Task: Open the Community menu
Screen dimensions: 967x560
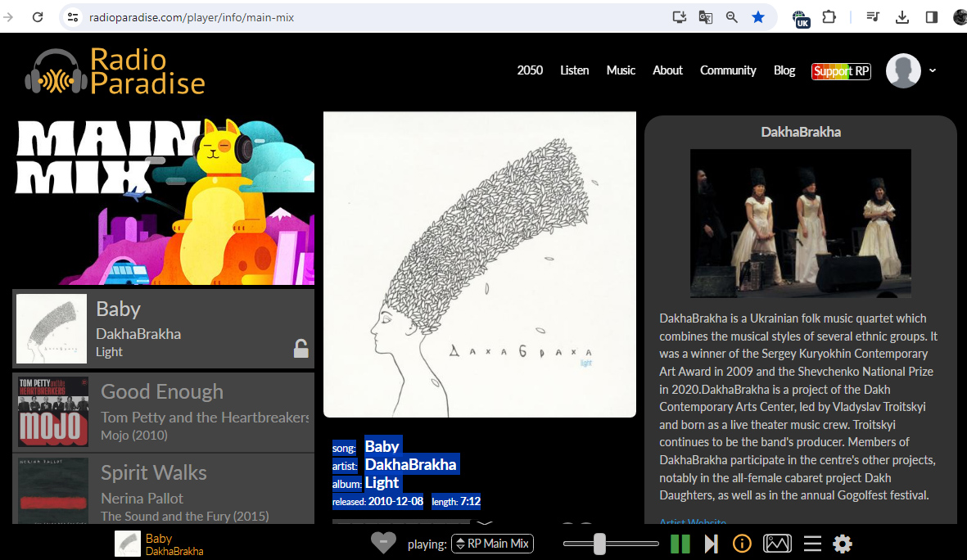Action: [728, 70]
